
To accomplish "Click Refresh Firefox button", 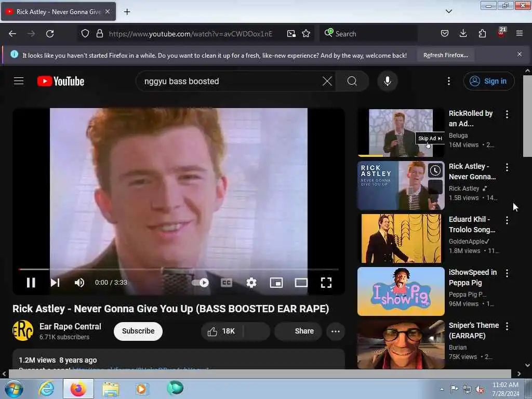I will coord(445,55).
